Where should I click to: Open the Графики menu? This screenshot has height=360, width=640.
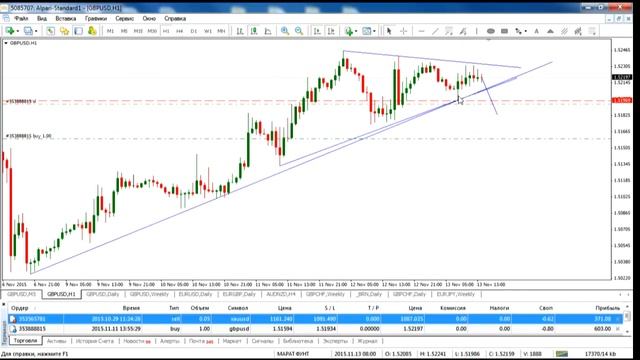coord(96,19)
